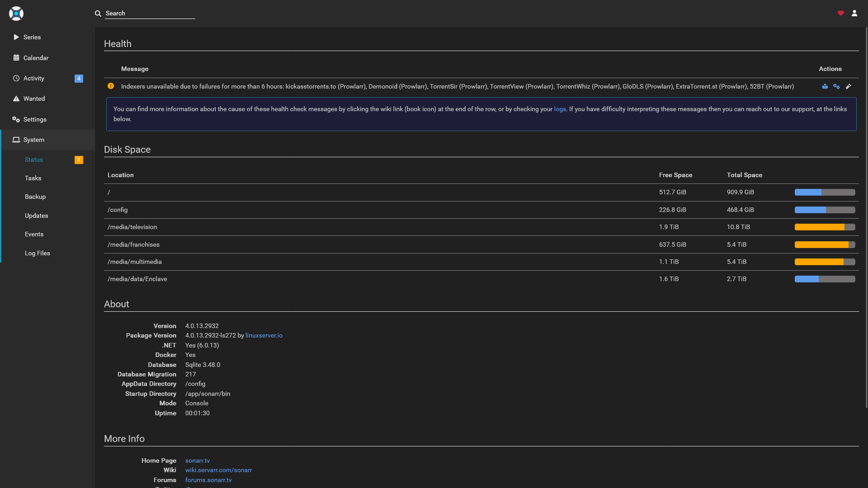Click the 637.5 GiB free space value

point(672,244)
